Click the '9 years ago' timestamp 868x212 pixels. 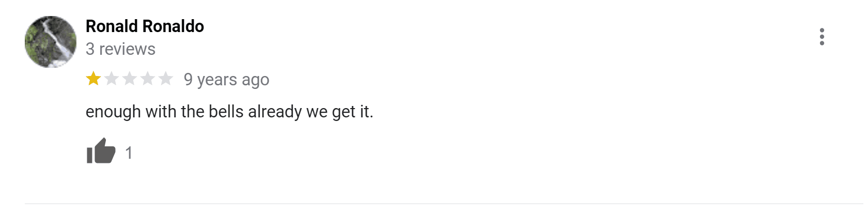226,80
